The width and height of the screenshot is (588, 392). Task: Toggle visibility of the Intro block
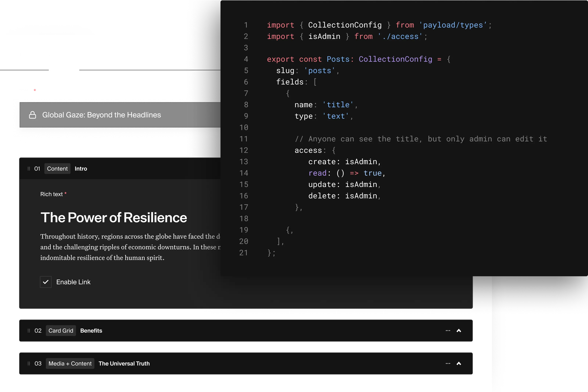pos(458,168)
